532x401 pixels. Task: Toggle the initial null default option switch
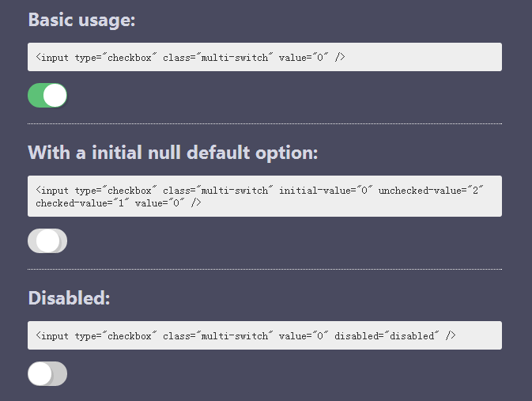pos(47,240)
